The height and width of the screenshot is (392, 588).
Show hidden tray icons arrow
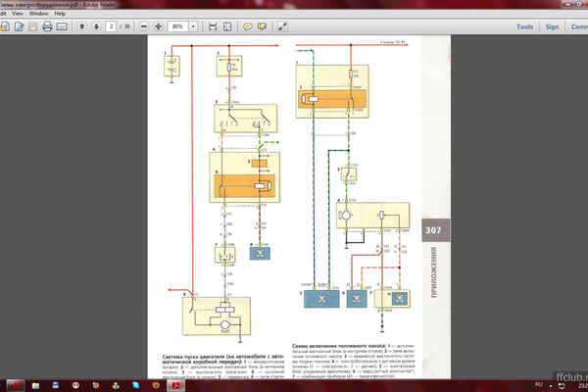click(x=551, y=385)
